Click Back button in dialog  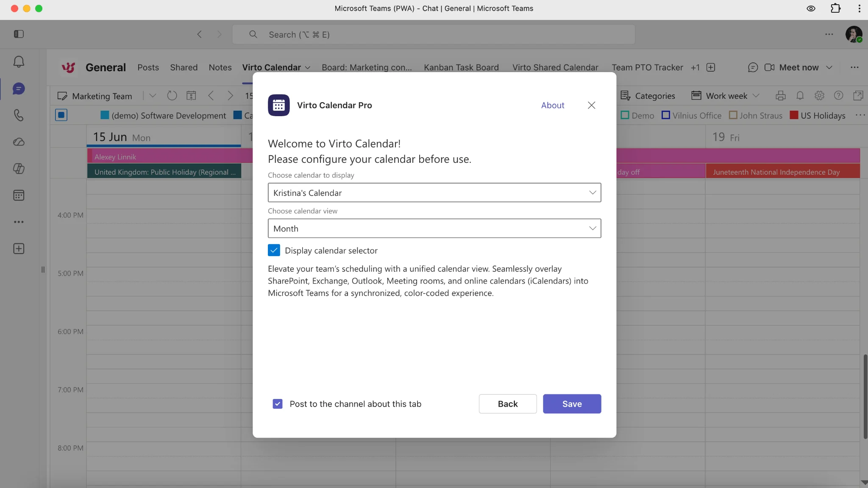pyautogui.click(x=507, y=404)
